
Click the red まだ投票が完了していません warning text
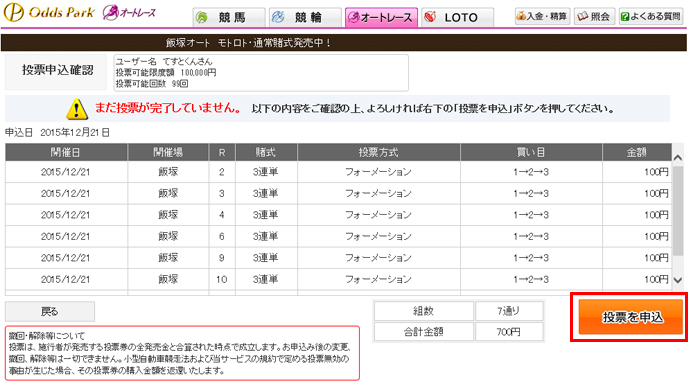tap(168, 108)
